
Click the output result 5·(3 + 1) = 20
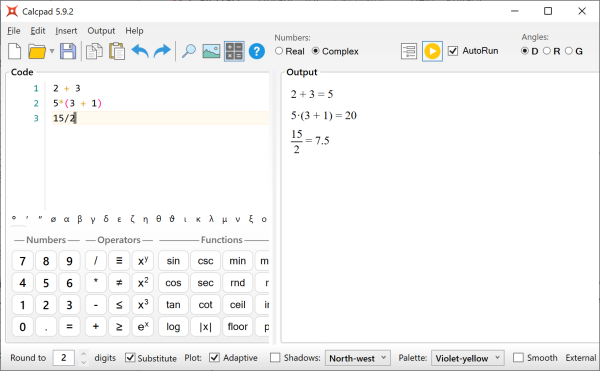[323, 116]
